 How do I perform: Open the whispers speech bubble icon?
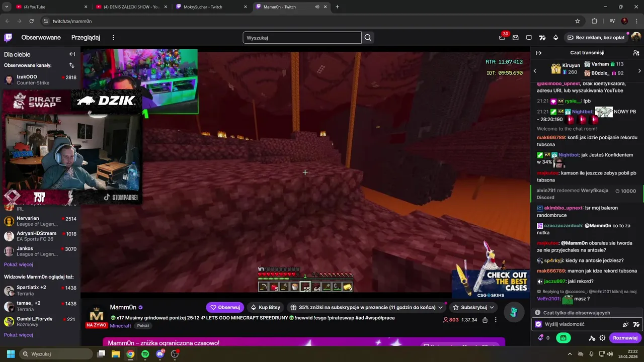pyautogui.click(x=529, y=38)
